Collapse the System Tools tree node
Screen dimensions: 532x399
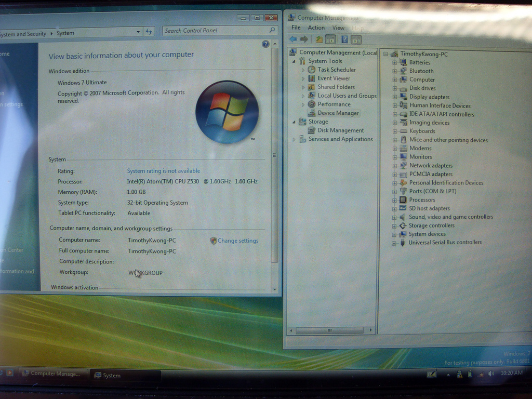click(x=294, y=61)
